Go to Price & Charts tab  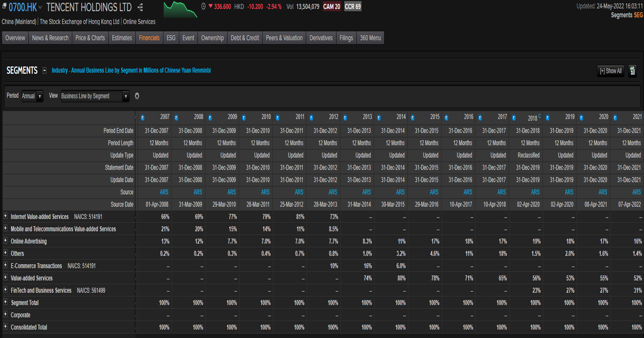(x=90, y=38)
